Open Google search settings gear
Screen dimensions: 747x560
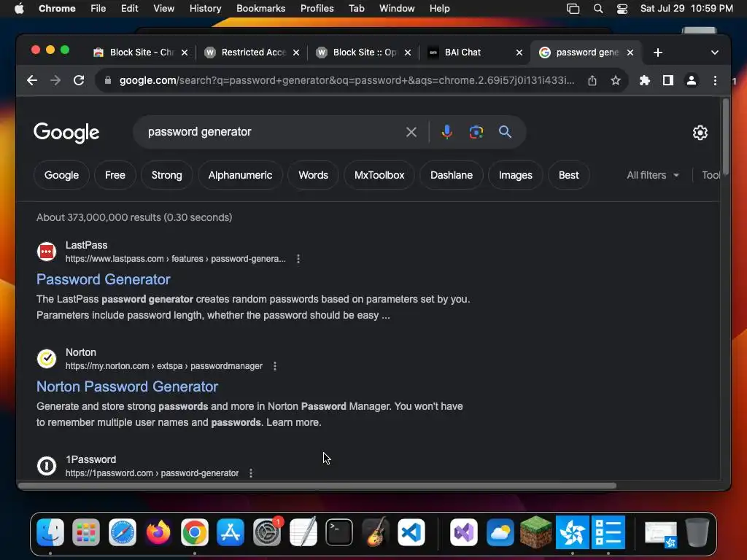point(700,133)
